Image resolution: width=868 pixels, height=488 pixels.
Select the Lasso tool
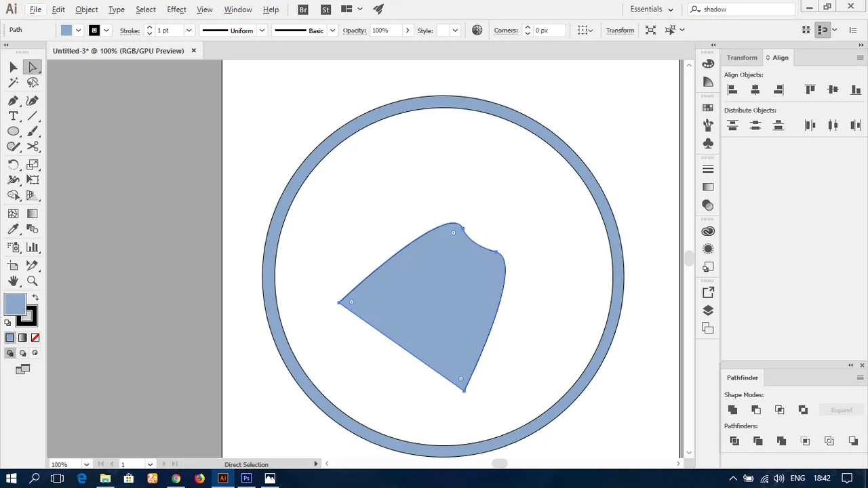click(x=33, y=83)
